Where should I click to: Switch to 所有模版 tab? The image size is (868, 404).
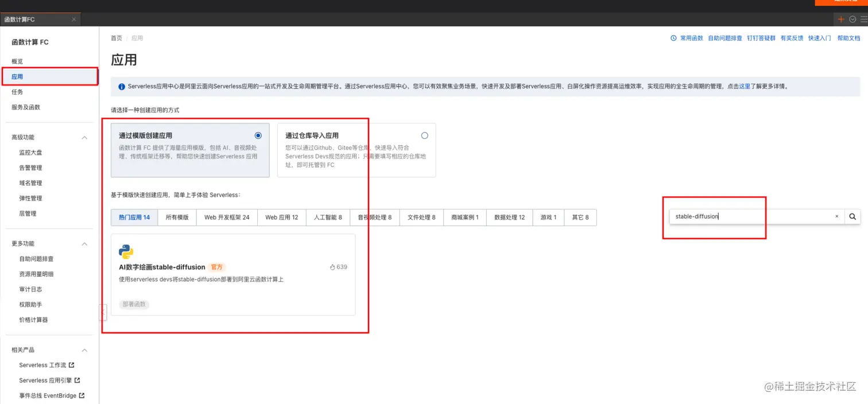177,217
